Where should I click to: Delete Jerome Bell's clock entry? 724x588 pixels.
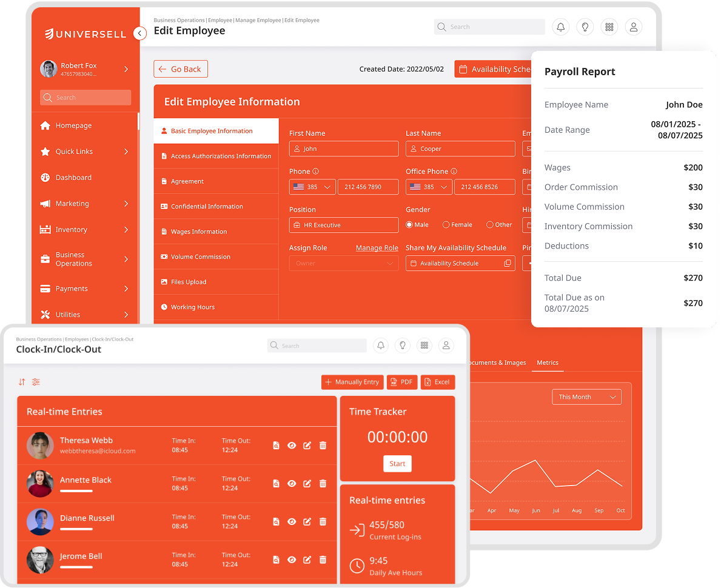click(323, 560)
